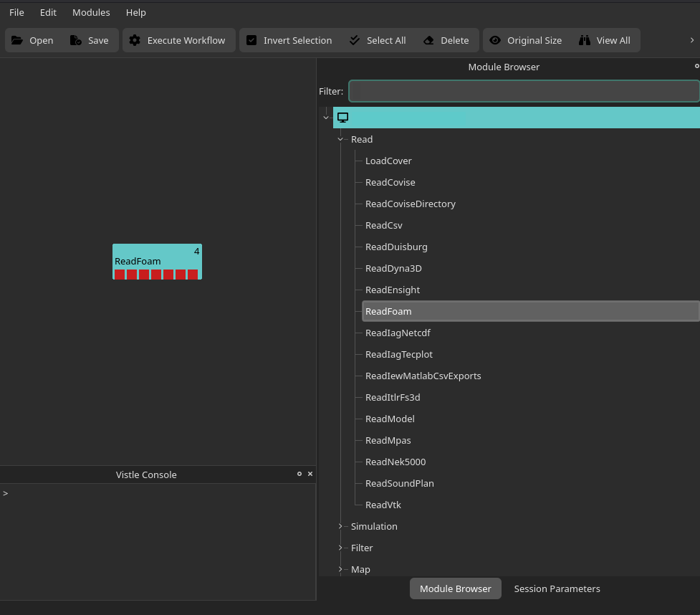The height and width of the screenshot is (615, 700).
Task: Click the module Filter text field
Action: (524, 91)
